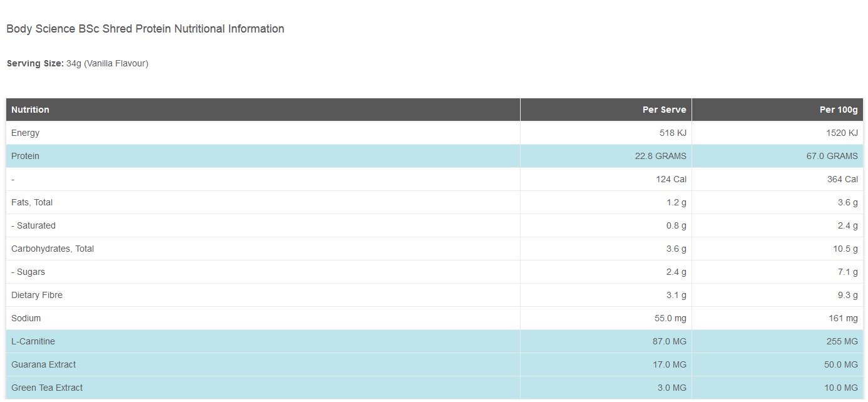Select the 'L-Carnitine' row label
This screenshot has width=868, height=402.
(33, 341)
